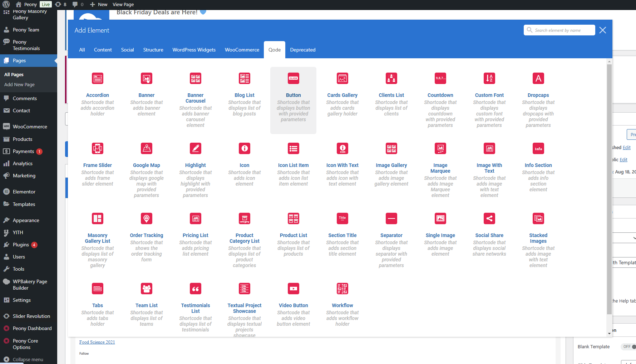The image size is (636, 364).
Task: Open the WordPress logo menu
Action: pyautogui.click(x=6, y=4)
